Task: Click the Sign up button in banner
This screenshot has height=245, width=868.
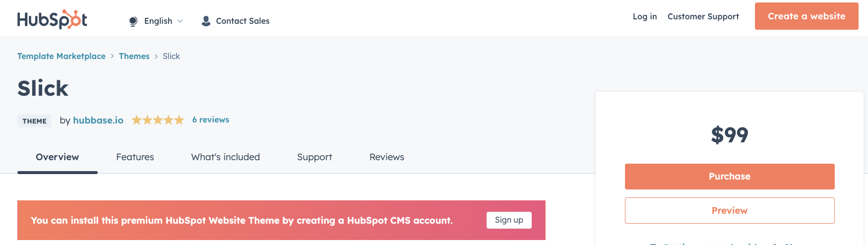Action: click(x=509, y=220)
